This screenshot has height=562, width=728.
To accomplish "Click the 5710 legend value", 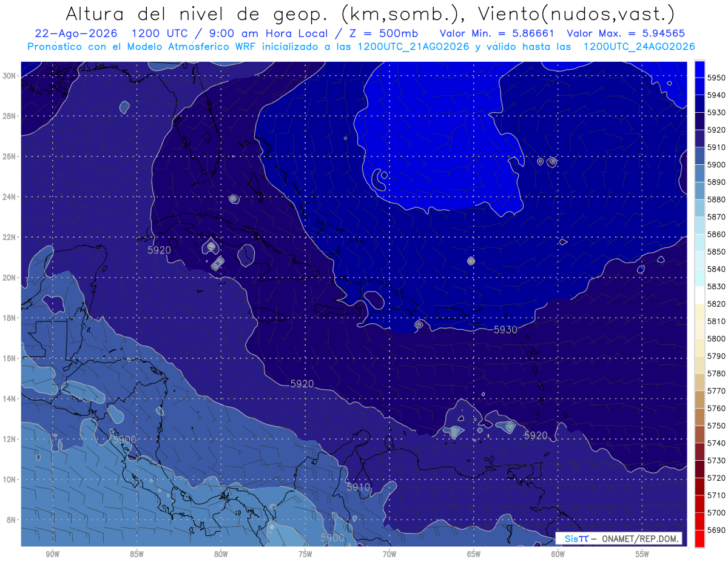I will coord(716,495).
